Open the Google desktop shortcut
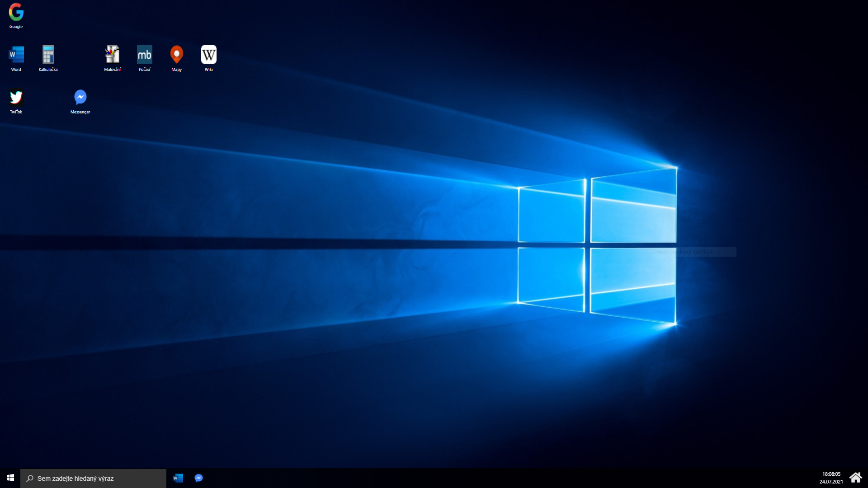Viewport: 868px width, 488px height. click(16, 16)
